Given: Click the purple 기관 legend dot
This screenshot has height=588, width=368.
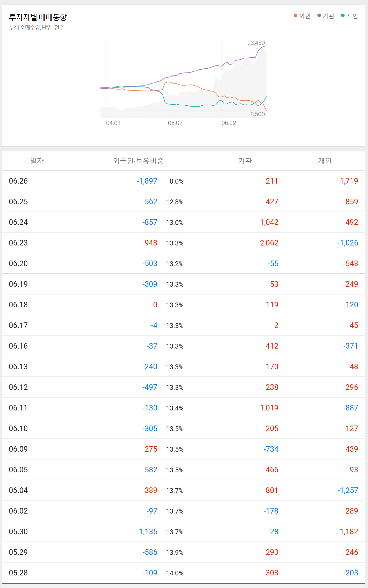Looking at the screenshot, I should click(x=319, y=16).
